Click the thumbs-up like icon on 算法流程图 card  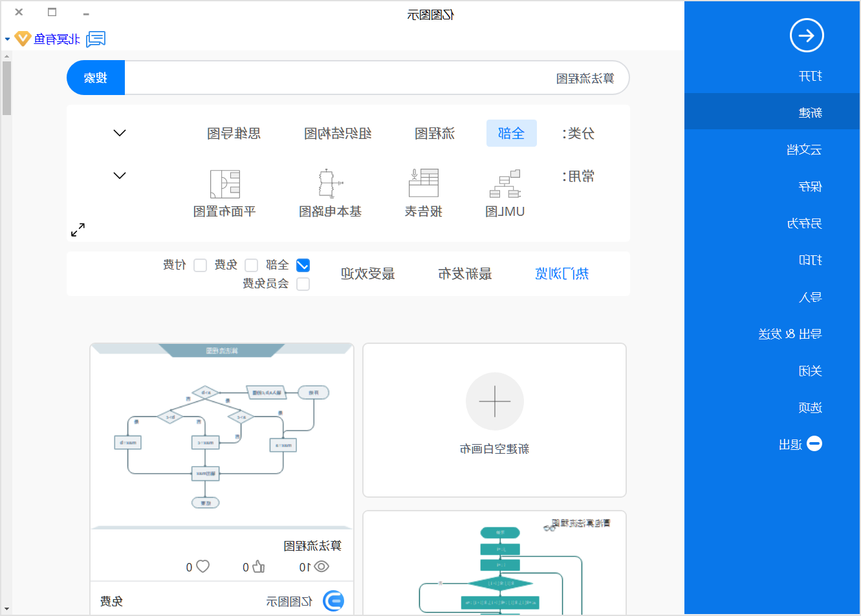coord(259,566)
